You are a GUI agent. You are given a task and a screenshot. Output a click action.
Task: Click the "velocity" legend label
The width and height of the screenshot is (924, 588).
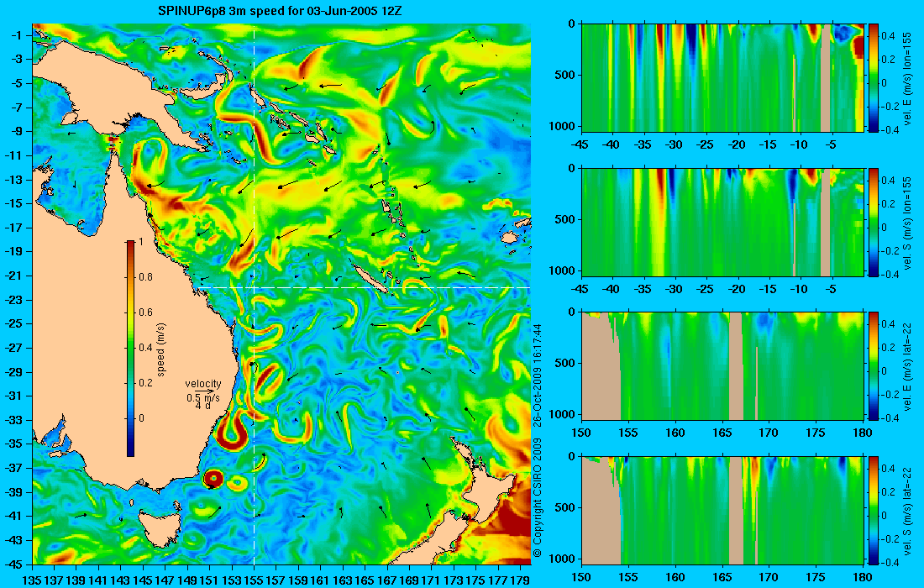point(202,384)
